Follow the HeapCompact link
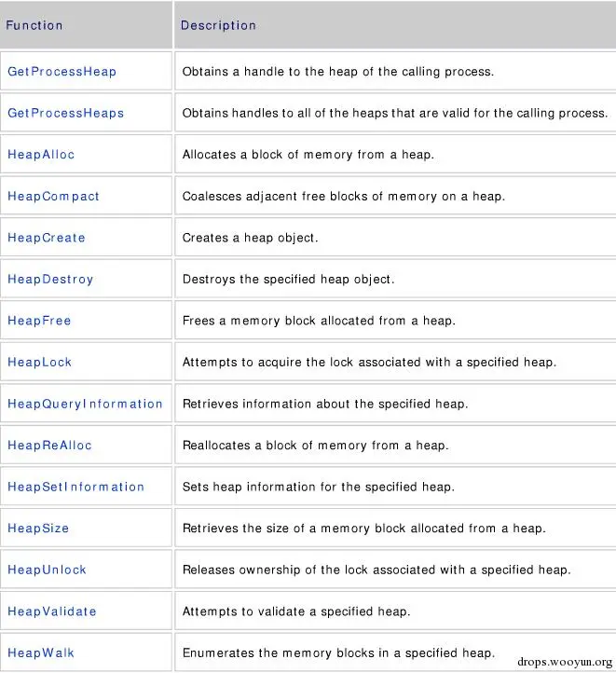This screenshot has height=673, width=616. [53, 197]
